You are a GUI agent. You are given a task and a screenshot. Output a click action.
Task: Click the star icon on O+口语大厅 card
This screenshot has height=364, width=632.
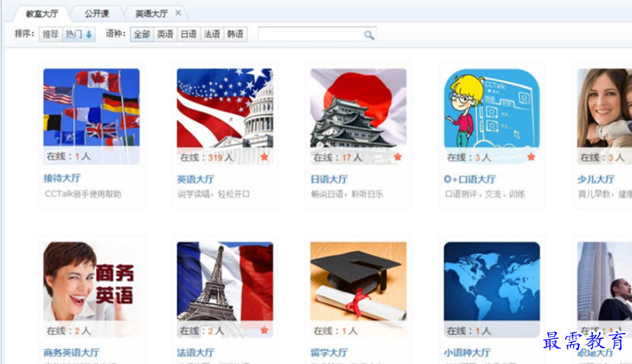tap(531, 157)
